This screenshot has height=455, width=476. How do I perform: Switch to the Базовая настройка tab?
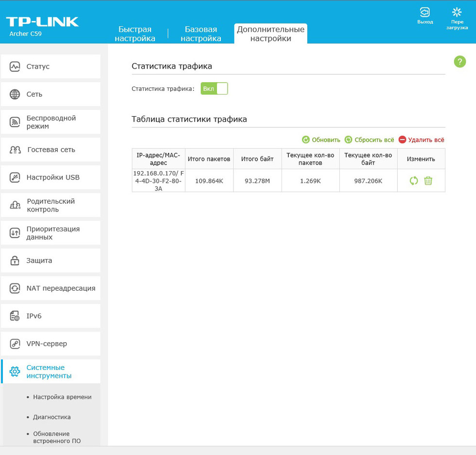(x=201, y=34)
